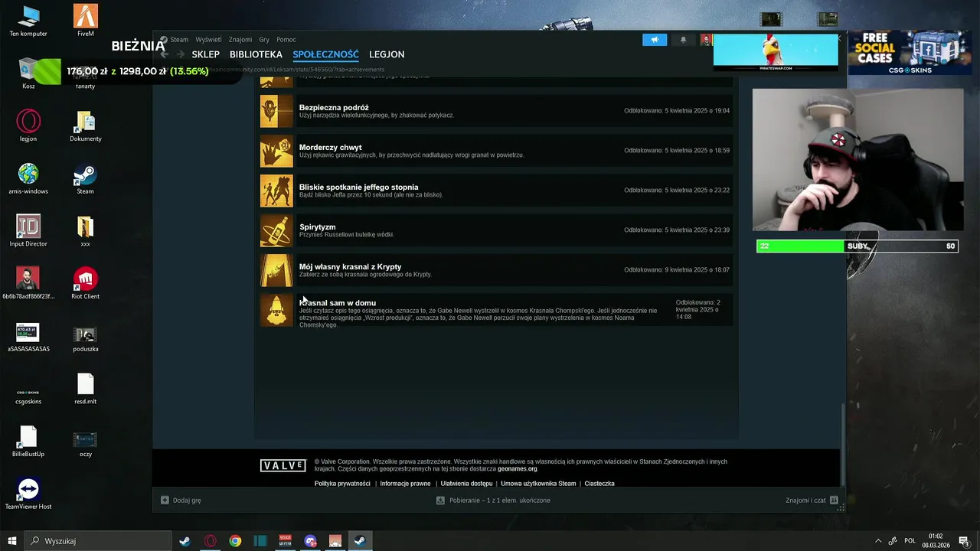Open Ułatwienia dostępu link
Screen dimensions: 980x551
tap(466, 484)
